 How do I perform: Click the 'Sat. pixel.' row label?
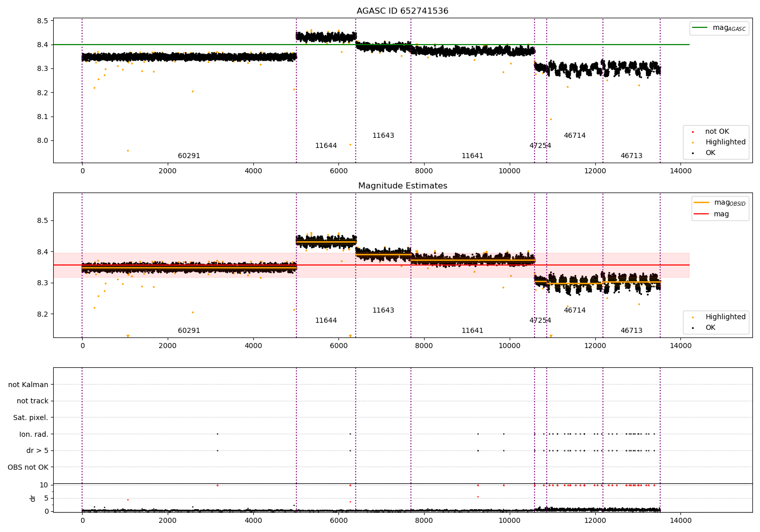(x=31, y=418)
